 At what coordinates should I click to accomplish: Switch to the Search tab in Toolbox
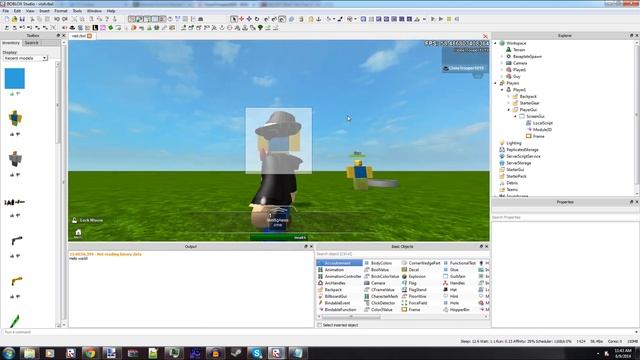tap(31, 43)
